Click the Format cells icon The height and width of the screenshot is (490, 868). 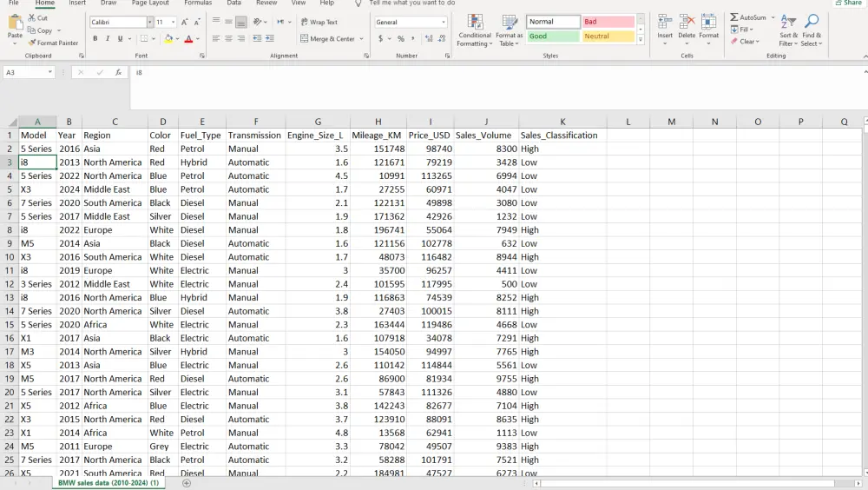(708, 23)
